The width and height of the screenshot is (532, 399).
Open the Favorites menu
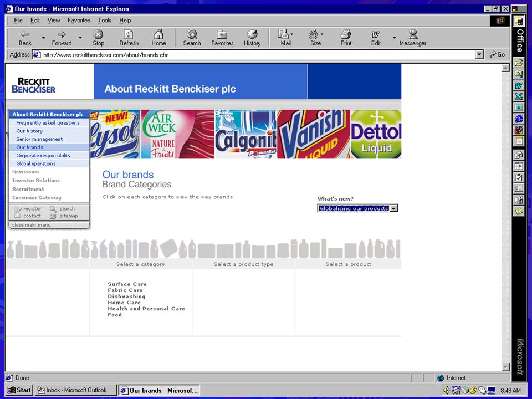(x=79, y=21)
